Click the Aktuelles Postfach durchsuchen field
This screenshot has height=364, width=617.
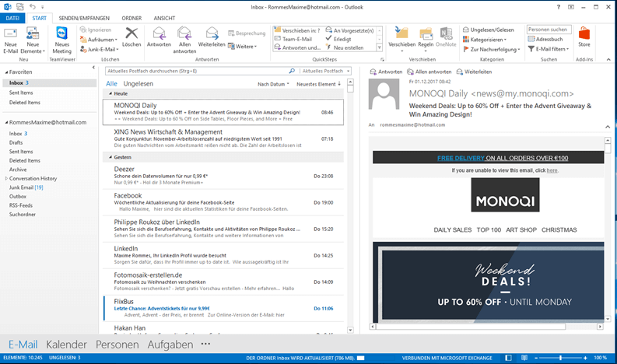(x=197, y=71)
